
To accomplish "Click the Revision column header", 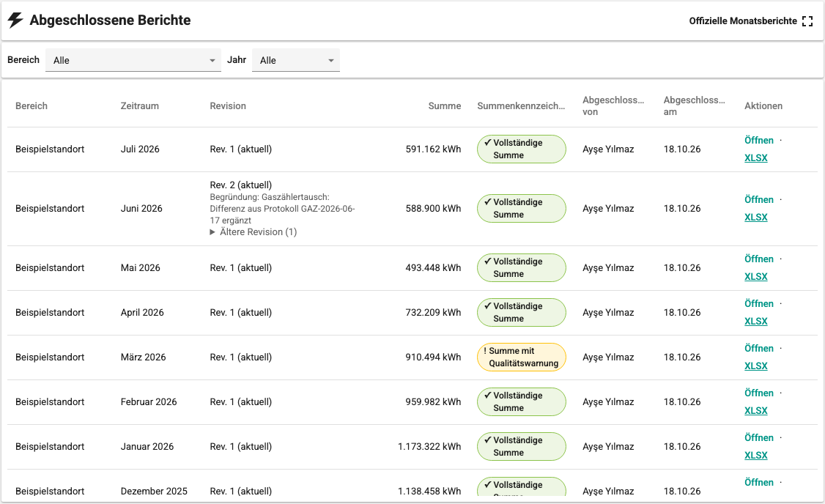I will 228,106.
